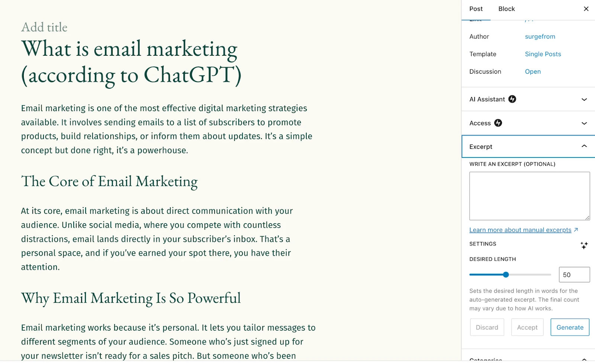Open the Single Posts template options
The image size is (595, 364).
pyautogui.click(x=543, y=54)
